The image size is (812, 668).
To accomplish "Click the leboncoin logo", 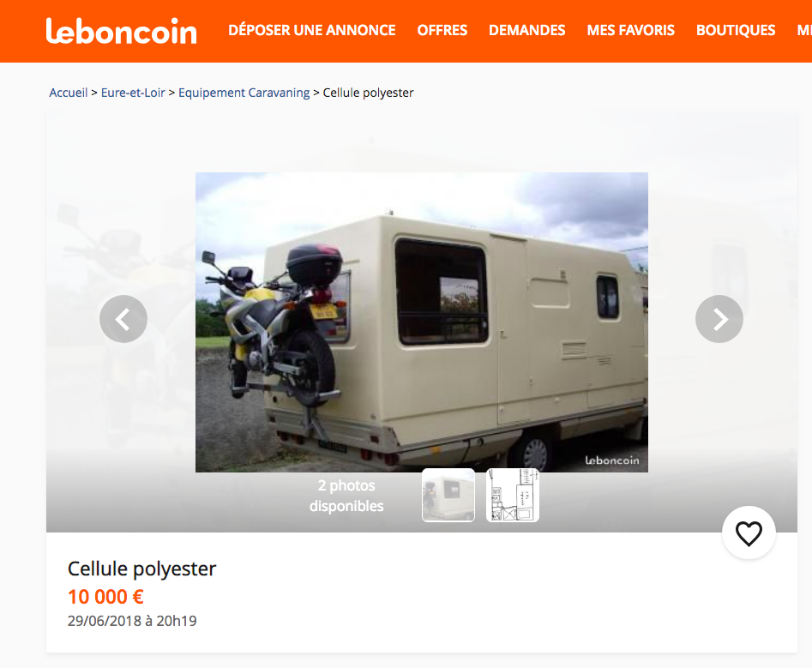I will click(122, 31).
